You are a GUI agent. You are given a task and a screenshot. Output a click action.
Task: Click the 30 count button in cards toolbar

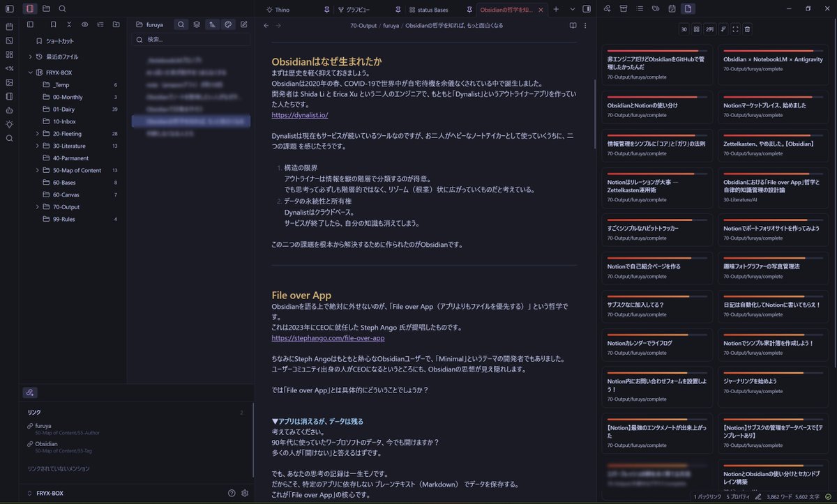[684, 29]
